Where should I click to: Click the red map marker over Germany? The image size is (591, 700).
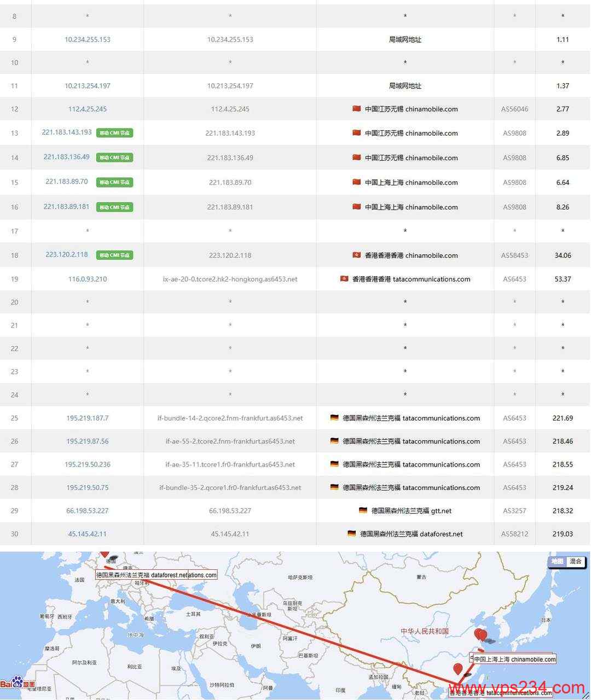(x=105, y=554)
